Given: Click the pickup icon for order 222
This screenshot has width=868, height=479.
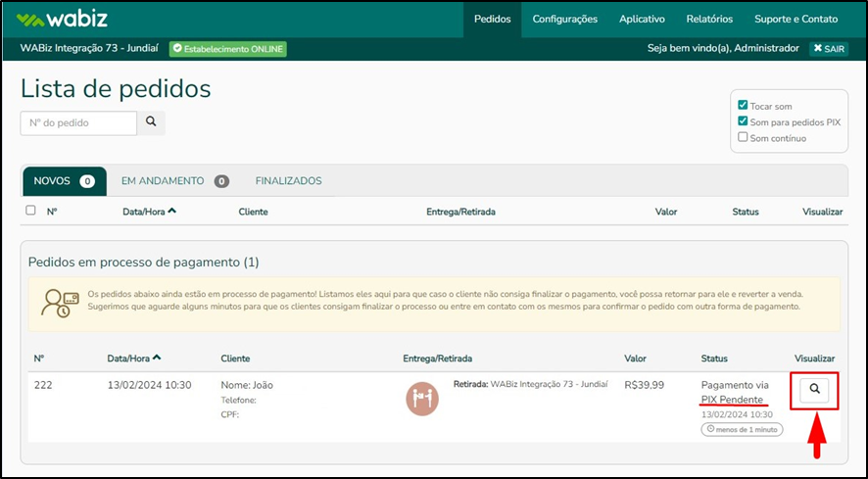Looking at the screenshot, I should coord(422,399).
